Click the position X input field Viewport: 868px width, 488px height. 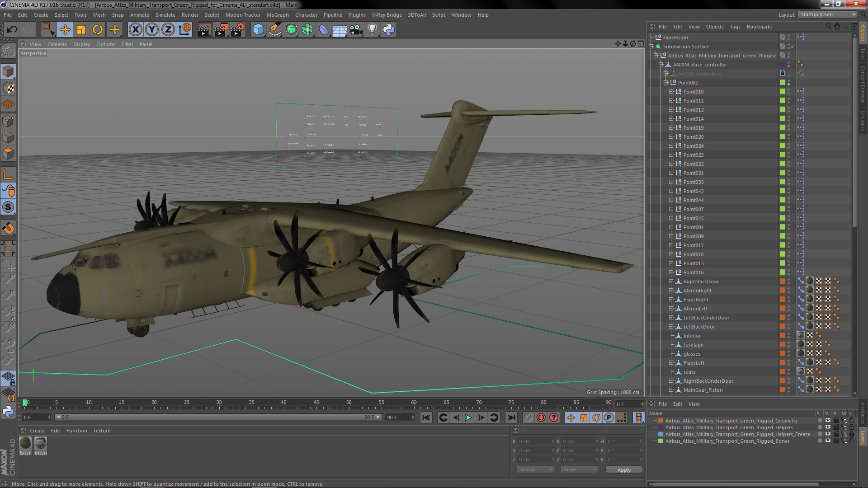(x=536, y=441)
